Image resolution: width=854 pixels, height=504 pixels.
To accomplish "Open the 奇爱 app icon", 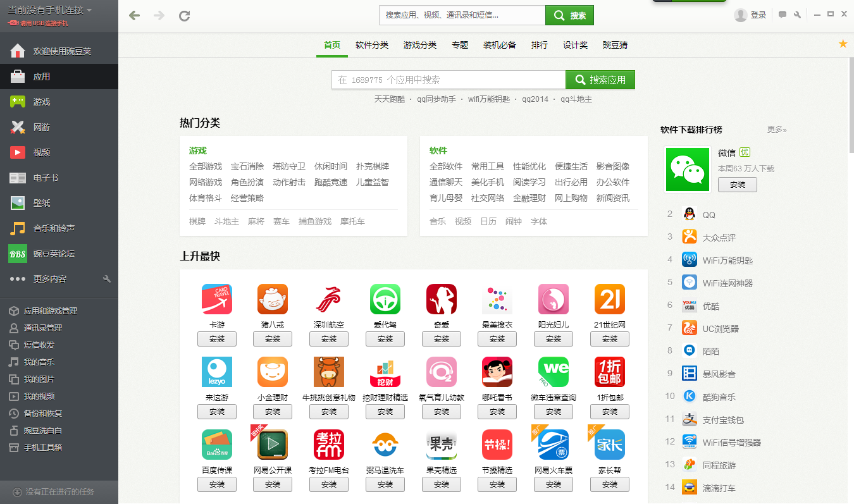I will pyautogui.click(x=442, y=299).
